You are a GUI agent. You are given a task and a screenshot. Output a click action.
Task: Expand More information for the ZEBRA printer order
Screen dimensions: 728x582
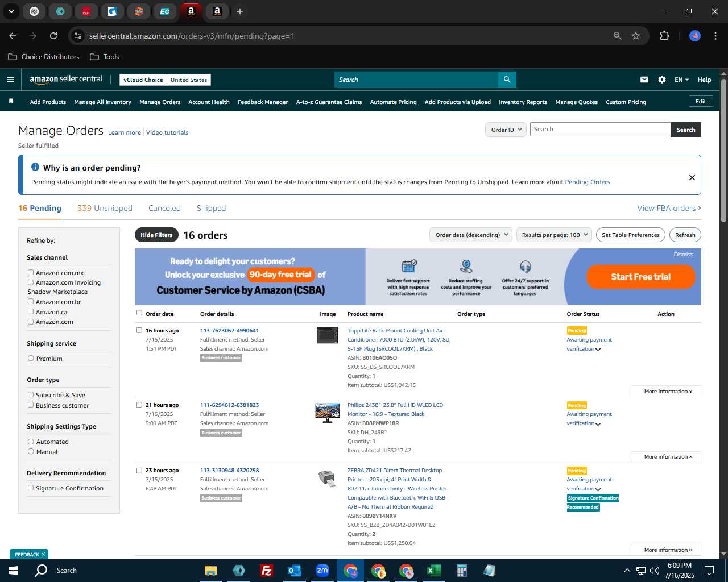click(x=665, y=550)
